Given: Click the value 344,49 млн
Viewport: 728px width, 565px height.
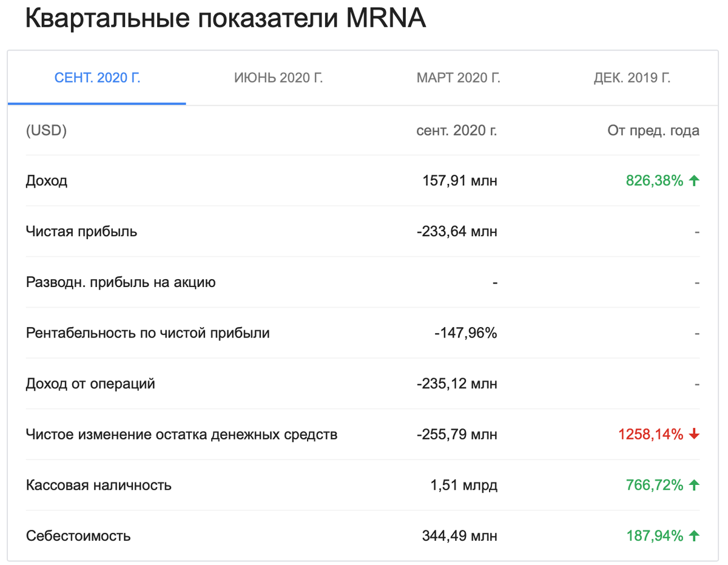Looking at the screenshot, I should tap(460, 536).
